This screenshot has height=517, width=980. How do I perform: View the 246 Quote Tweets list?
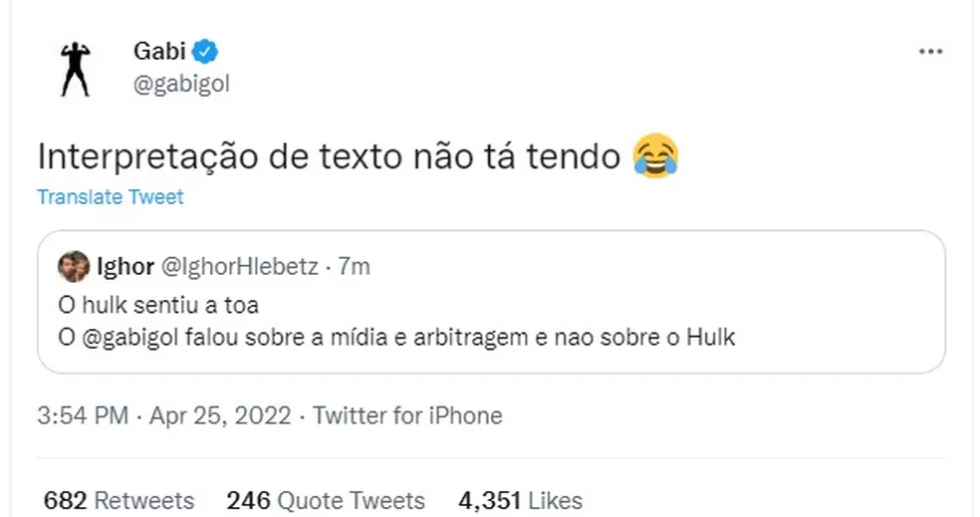[326, 499]
